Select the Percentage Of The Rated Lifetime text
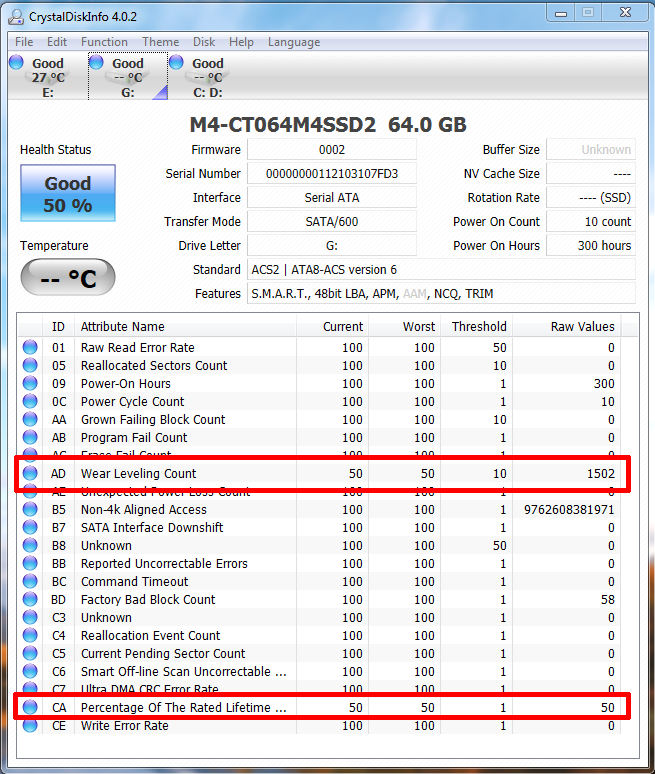 [184, 707]
